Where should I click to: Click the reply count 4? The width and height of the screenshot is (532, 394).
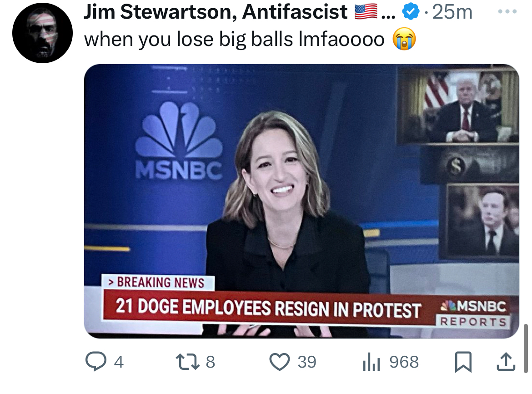119,362
